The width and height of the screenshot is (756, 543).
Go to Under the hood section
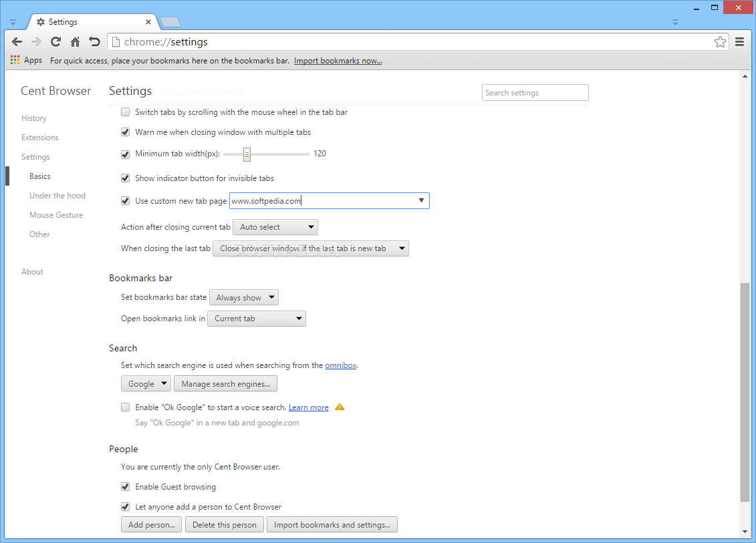[57, 196]
